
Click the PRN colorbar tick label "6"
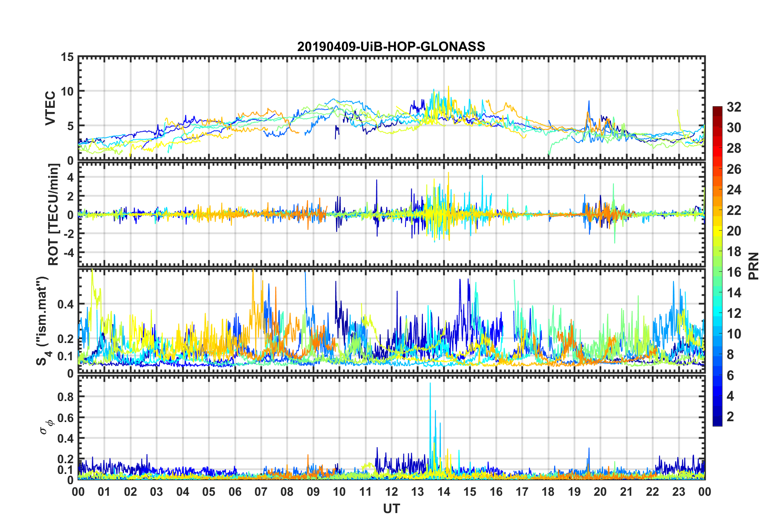pos(730,375)
